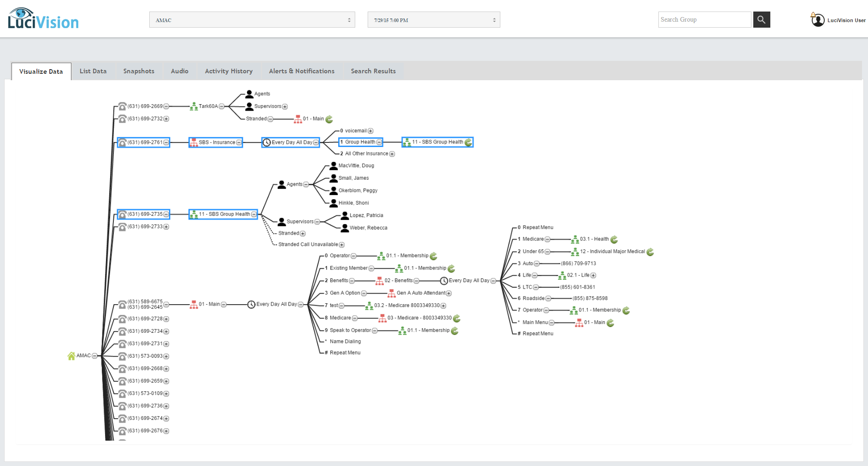Screen dimensions: 868x466
Task: Select the (866) 709-9713 Auto number
Action: (578, 264)
